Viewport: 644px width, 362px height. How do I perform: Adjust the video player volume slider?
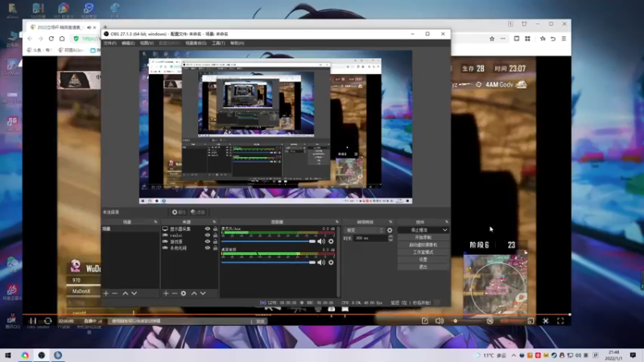pyautogui.click(x=468, y=321)
